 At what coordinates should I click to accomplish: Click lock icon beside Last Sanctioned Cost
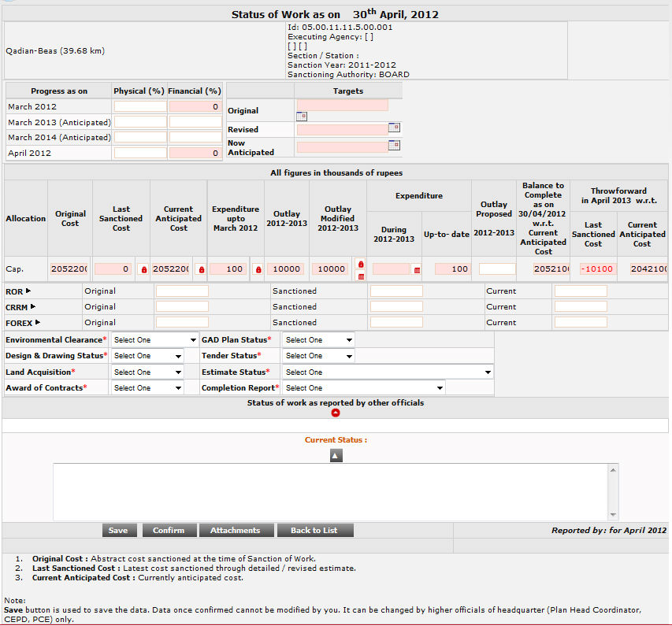pos(144,269)
